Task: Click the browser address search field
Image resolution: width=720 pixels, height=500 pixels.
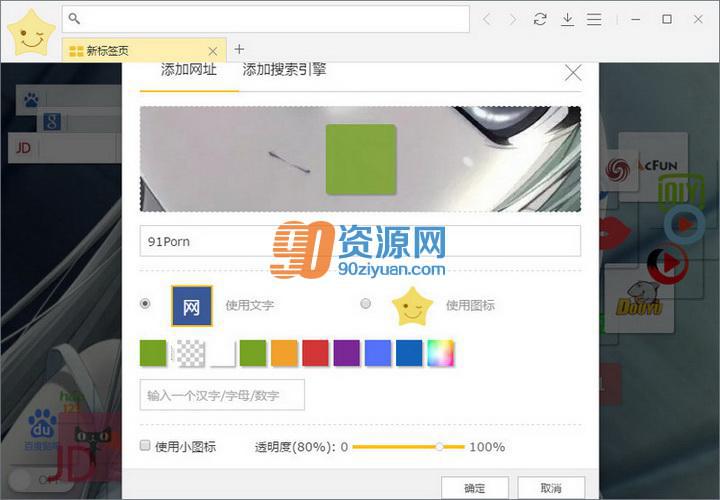Action: coord(266,19)
